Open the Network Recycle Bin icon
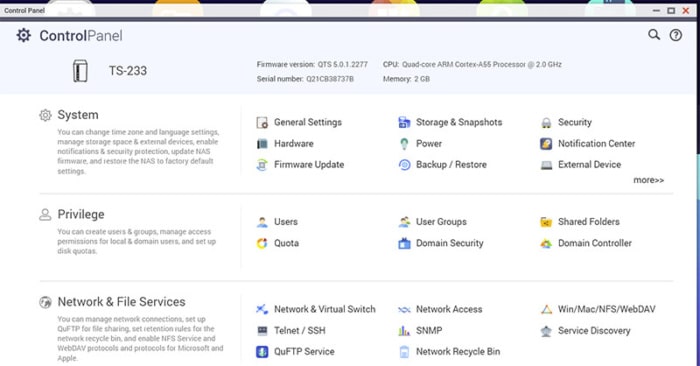700x366 pixels. click(404, 352)
